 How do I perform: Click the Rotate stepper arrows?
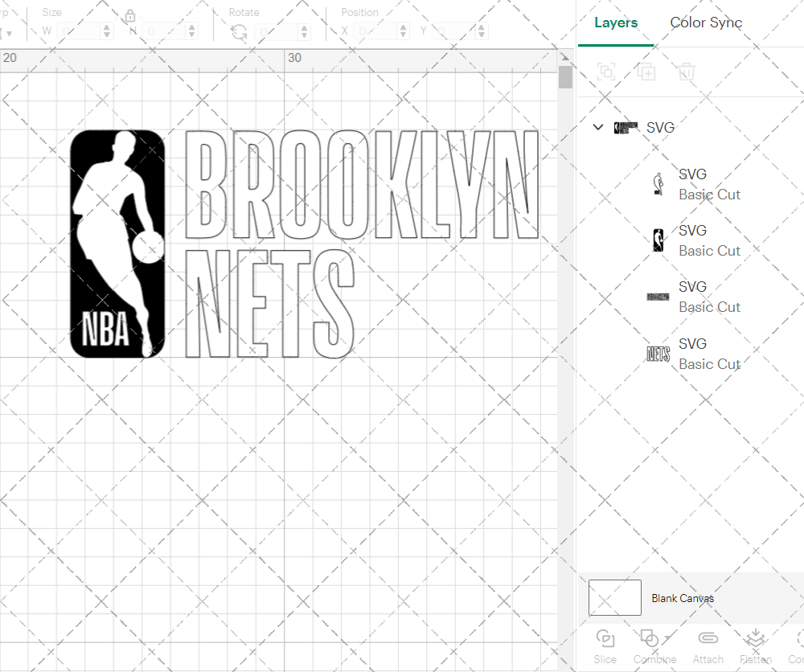coord(304,32)
